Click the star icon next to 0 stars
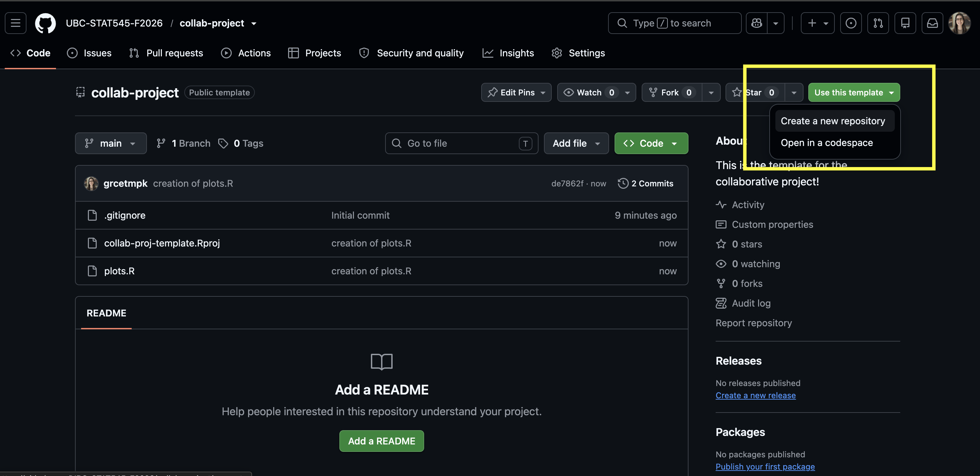The width and height of the screenshot is (980, 476). pyautogui.click(x=721, y=244)
